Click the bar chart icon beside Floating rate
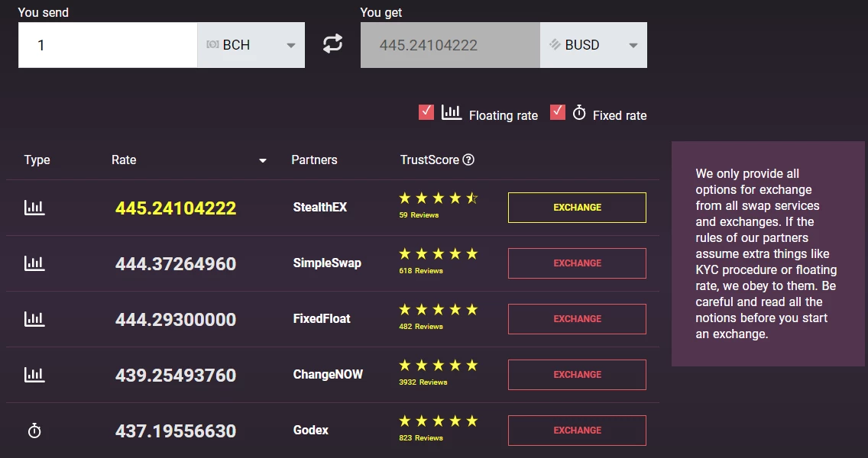The width and height of the screenshot is (868, 458). pyautogui.click(x=451, y=112)
